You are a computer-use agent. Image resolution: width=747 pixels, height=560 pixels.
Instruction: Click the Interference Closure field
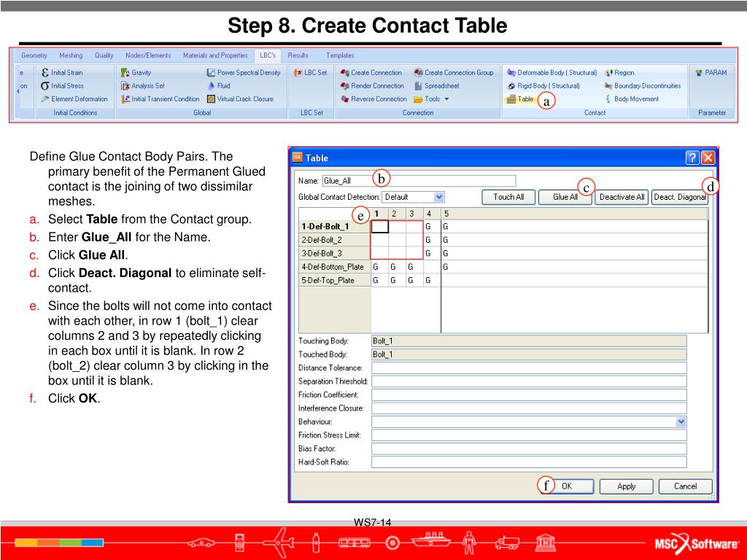529,408
